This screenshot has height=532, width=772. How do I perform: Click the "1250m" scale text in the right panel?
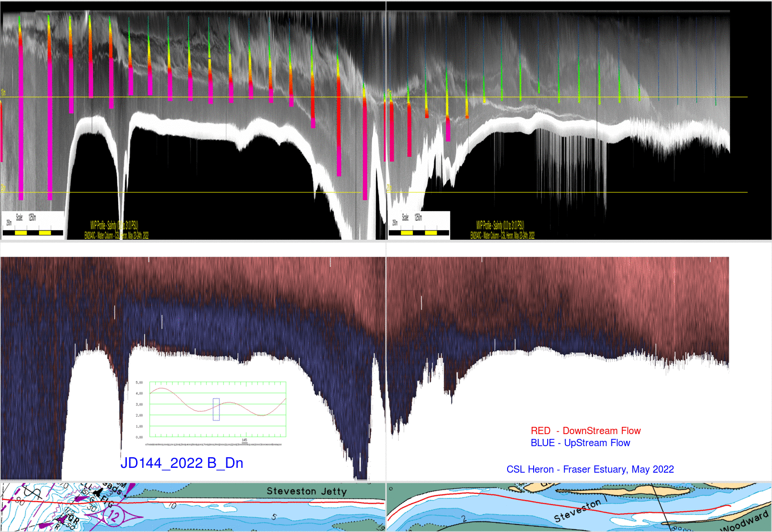(x=418, y=218)
